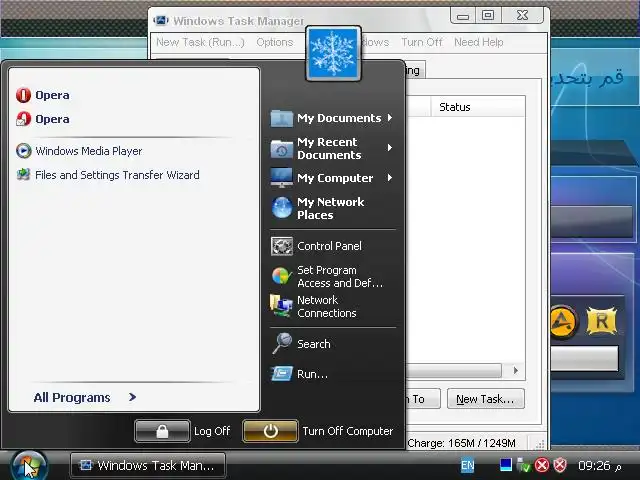Image resolution: width=640 pixels, height=480 pixels.
Task: Click the red shield security alert tray icon
Action: [560, 465]
